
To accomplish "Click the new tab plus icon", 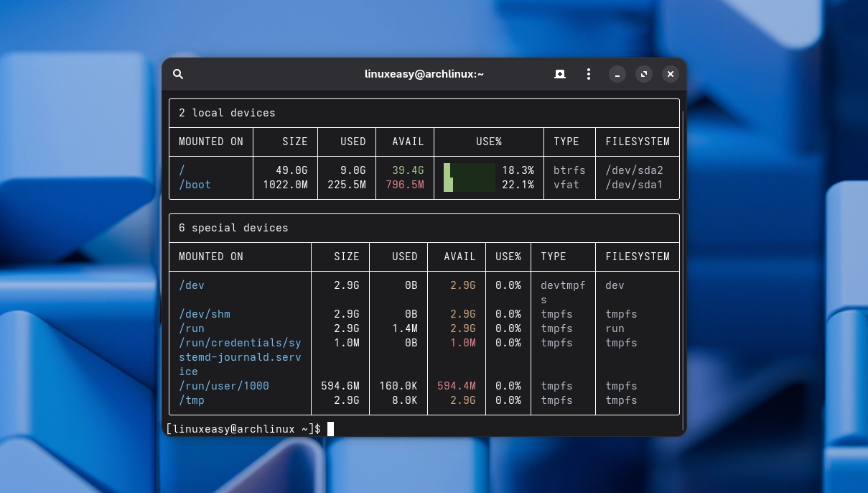I will pyautogui.click(x=559, y=74).
